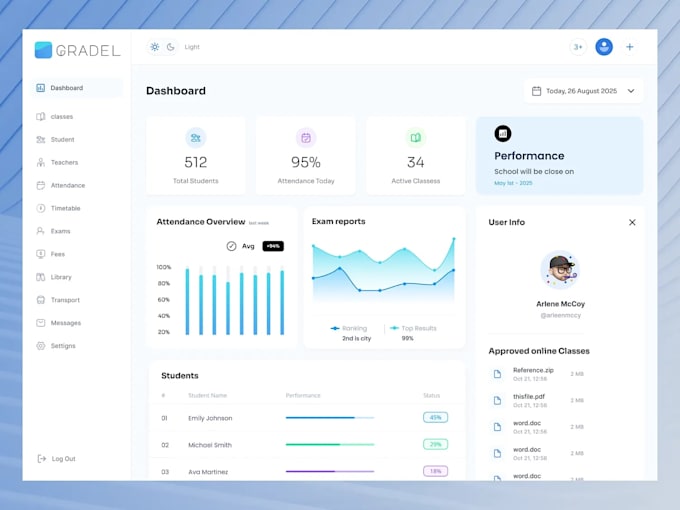Click the thisfile.pdf file name

(x=529, y=396)
